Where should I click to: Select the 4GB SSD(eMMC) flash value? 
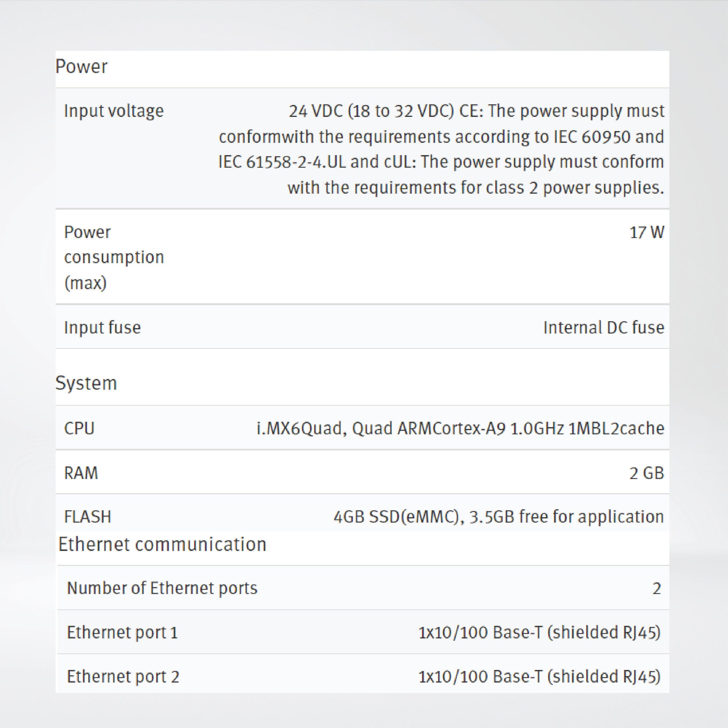[498, 517]
